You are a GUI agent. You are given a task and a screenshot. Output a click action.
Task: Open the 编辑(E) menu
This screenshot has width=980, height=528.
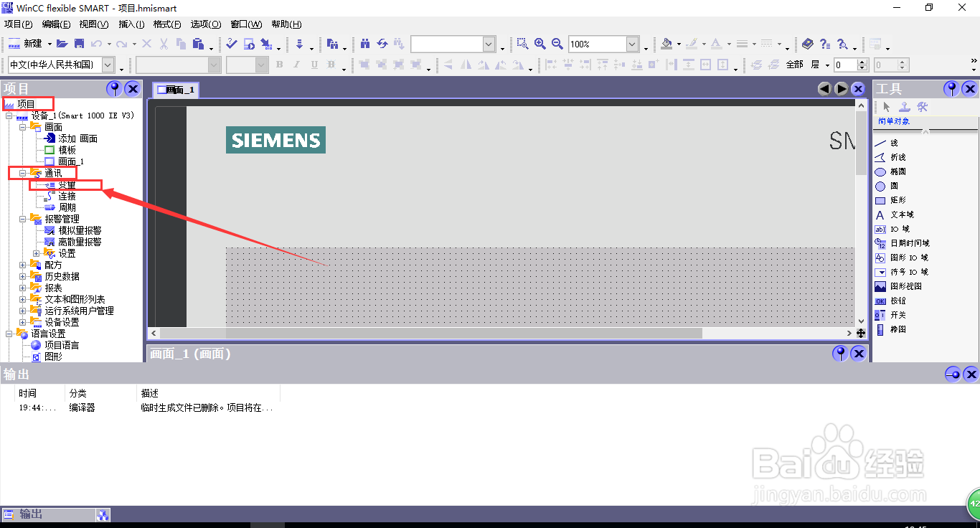[57, 24]
